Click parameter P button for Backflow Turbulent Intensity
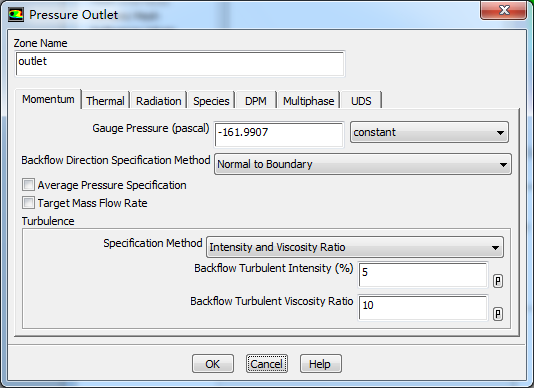534x388 pixels. click(x=498, y=281)
